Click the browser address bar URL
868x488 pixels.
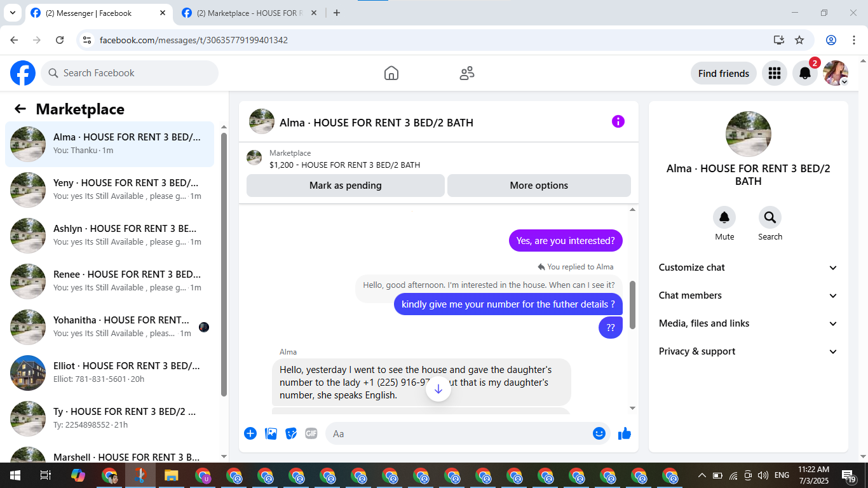click(194, 40)
